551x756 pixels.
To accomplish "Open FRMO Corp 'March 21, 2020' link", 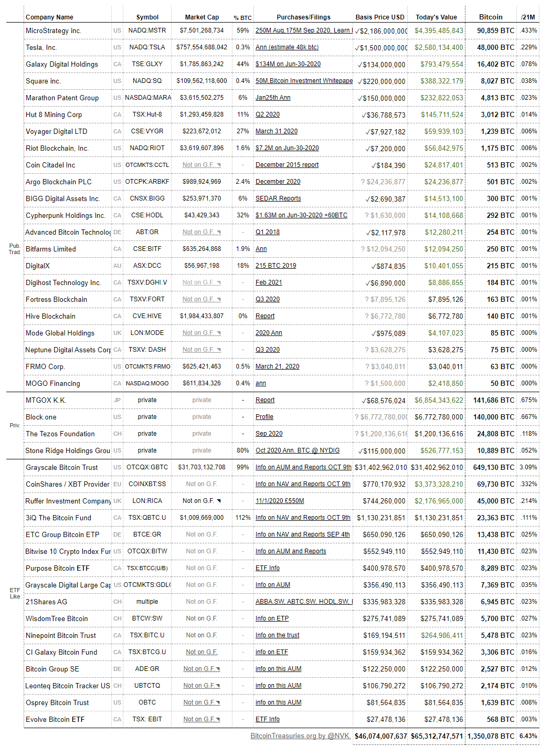I will click(278, 366).
